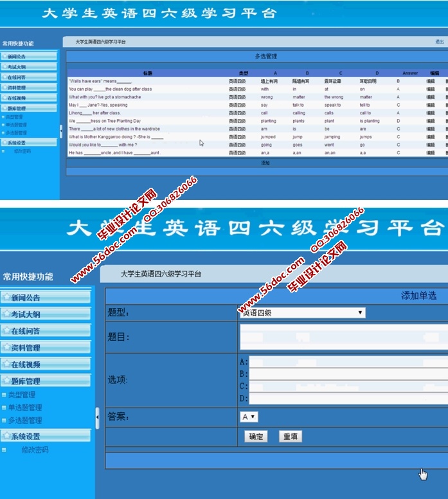Click the star icon beside 在线问答 in upper sidebar
This screenshot has width=448, height=499.
coord(4,77)
